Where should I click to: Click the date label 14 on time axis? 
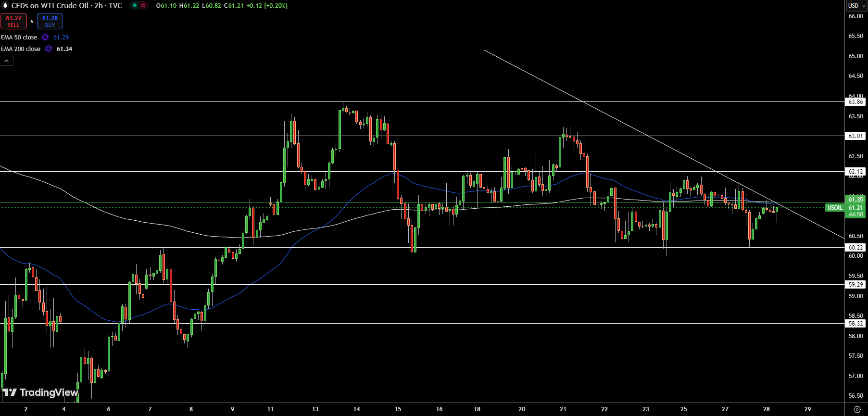click(x=356, y=409)
